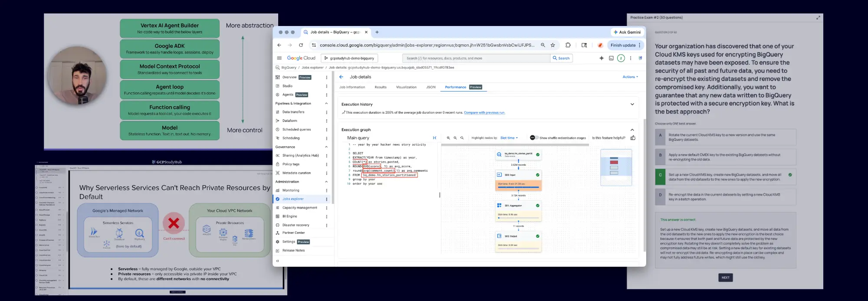
Task: Select answer option D in practice exam
Action: coord(725,197)
